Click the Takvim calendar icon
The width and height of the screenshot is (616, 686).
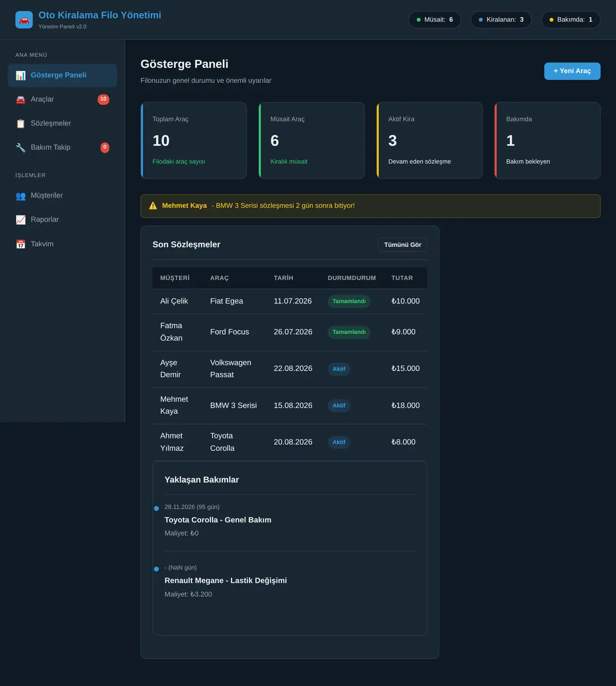(21, 244)
